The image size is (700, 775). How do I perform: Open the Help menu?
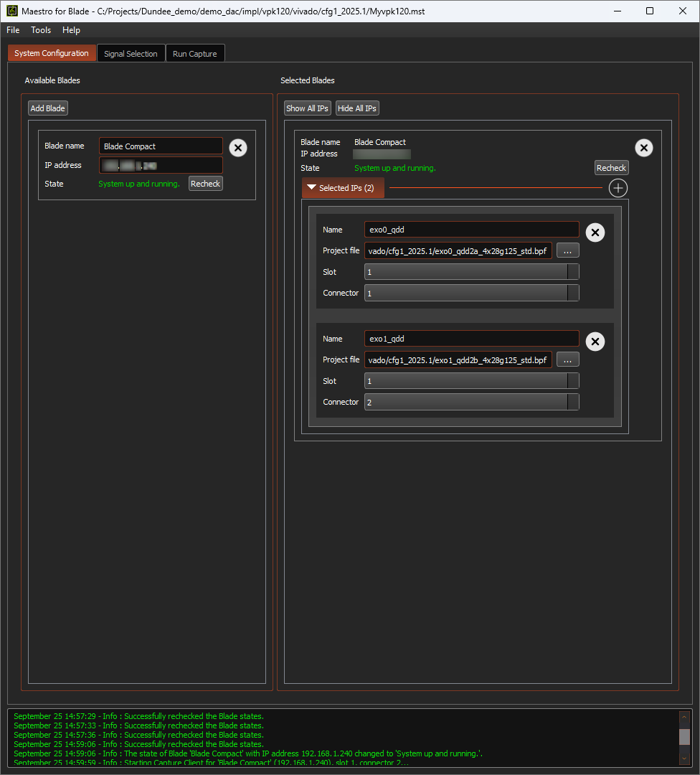(71, 30)
